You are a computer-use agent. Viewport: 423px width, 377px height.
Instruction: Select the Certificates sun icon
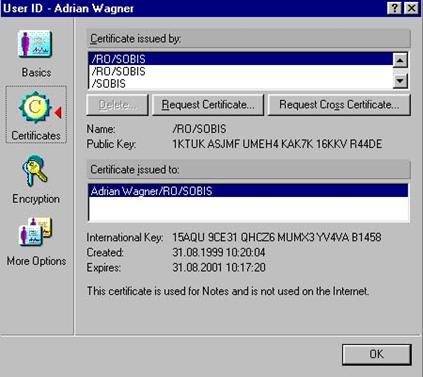(x=35, y=107)
